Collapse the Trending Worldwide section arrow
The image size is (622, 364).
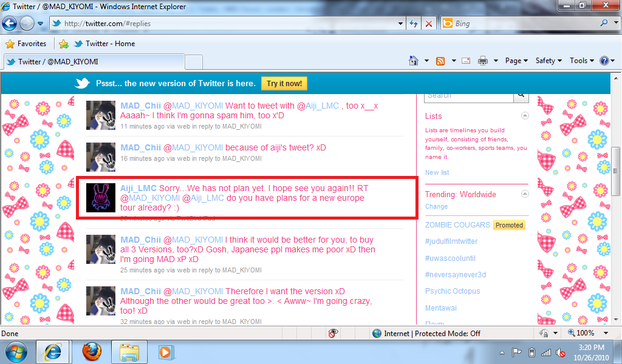(525, 194)
